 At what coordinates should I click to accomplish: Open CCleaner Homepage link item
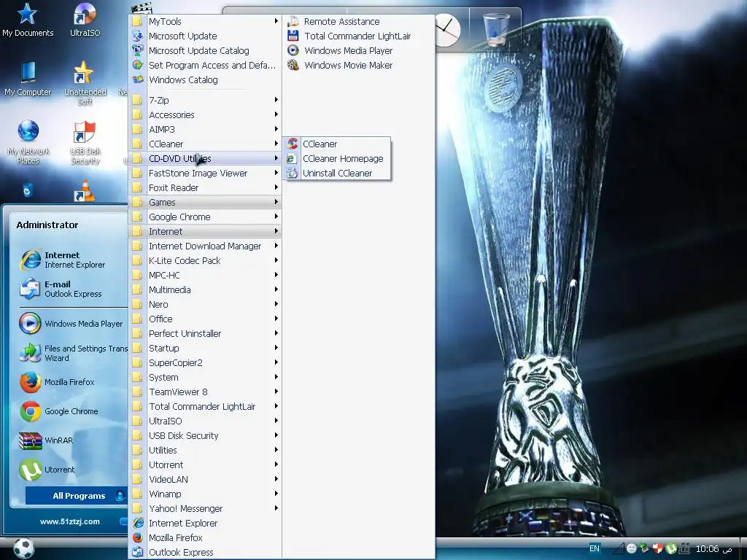point(337,158)
